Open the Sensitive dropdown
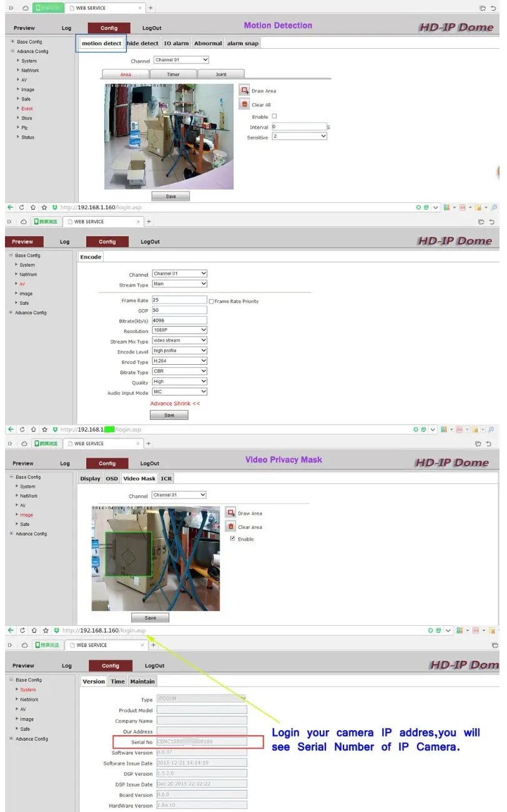Image resolution: width=507 pixels, height=812 pixels. (299, 136)
